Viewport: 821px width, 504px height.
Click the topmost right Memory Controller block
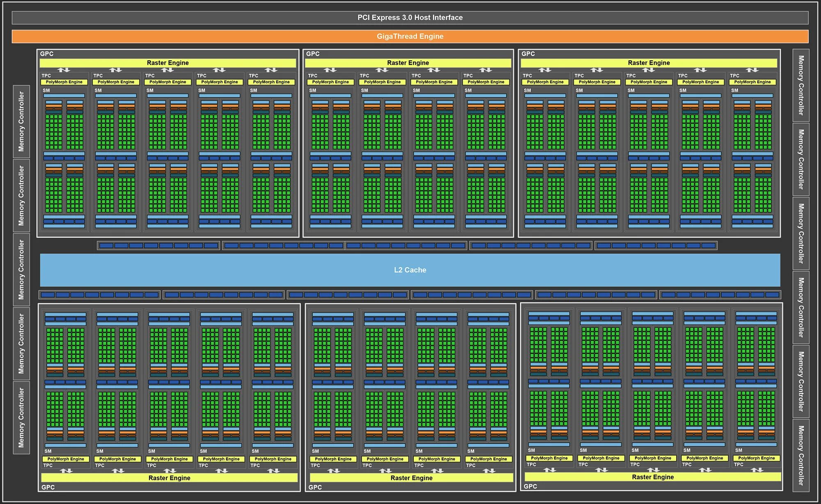point(801,85)
